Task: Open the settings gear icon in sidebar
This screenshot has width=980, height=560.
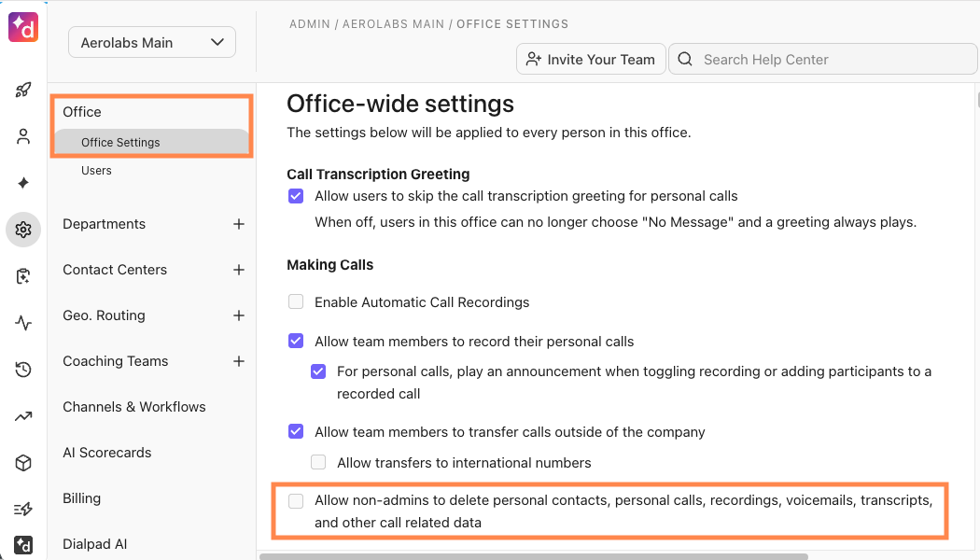Action: point(23,230)
